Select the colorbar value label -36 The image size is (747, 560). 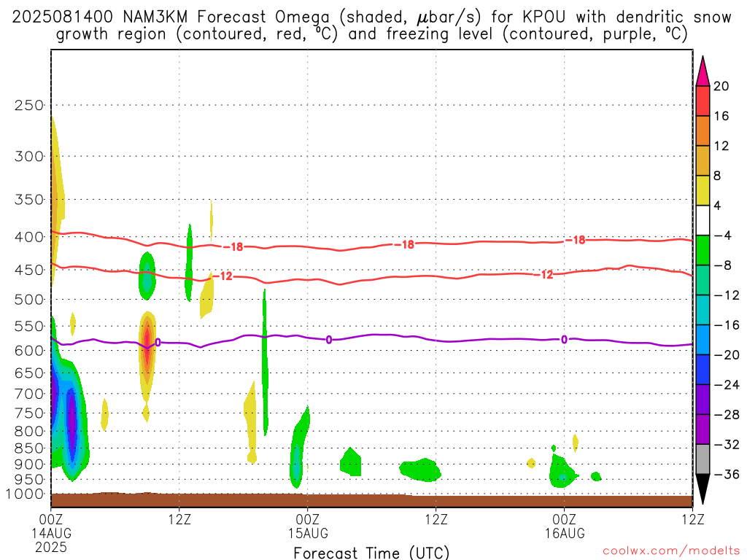(x=727, y=474)
